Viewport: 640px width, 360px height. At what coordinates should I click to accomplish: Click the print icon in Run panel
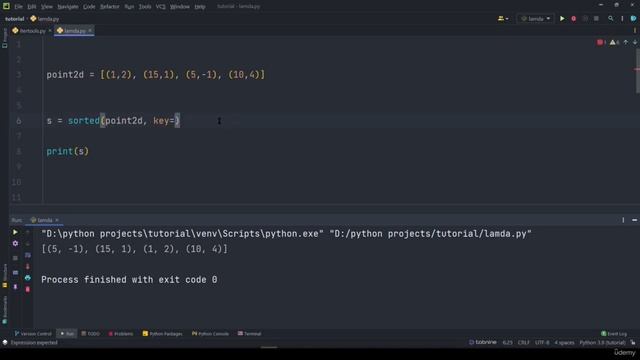[x=27, y=278]
